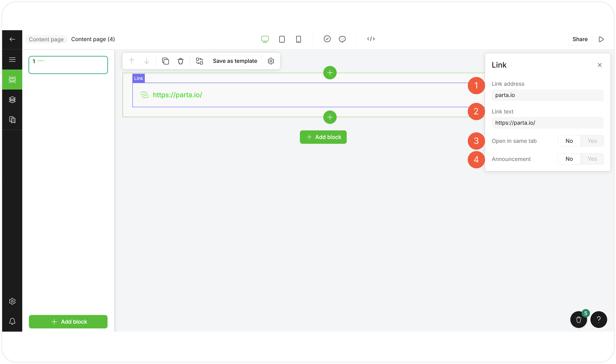Open the code editor view icon
The width and height of the screenshot is (616, 364).
click(x=371, y=39)
